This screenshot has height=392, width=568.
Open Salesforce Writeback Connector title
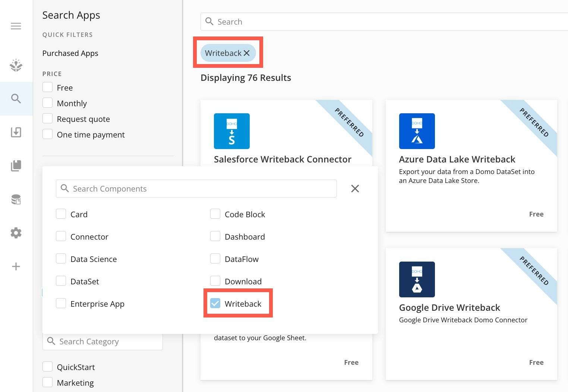[283, 159]
